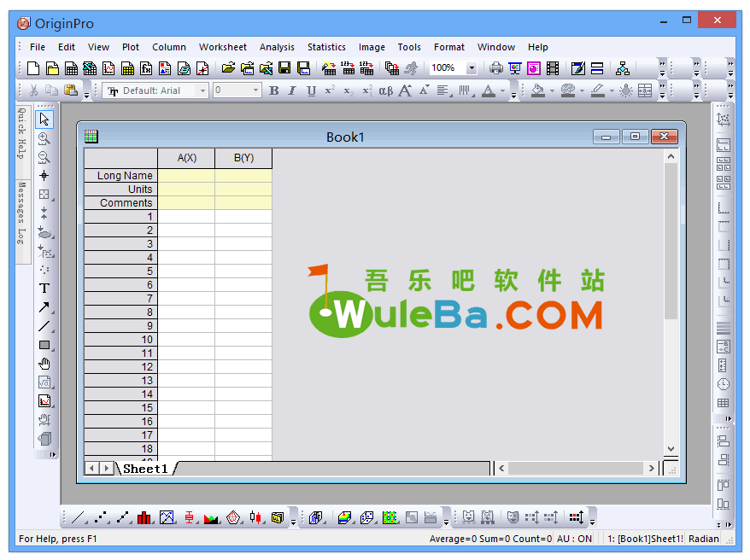Click the A(X) column header

coord(186,158)
